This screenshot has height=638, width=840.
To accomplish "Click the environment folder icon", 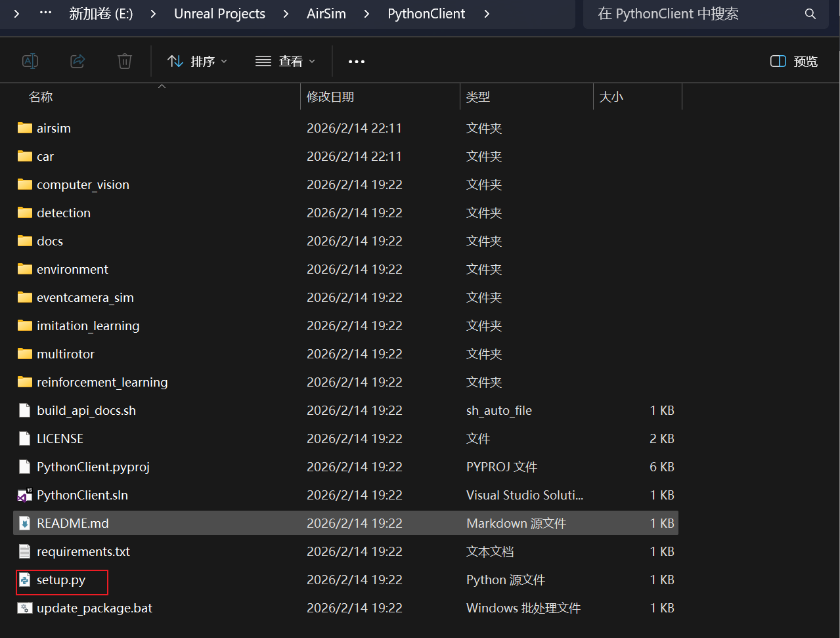I will [x=25, y=269].
